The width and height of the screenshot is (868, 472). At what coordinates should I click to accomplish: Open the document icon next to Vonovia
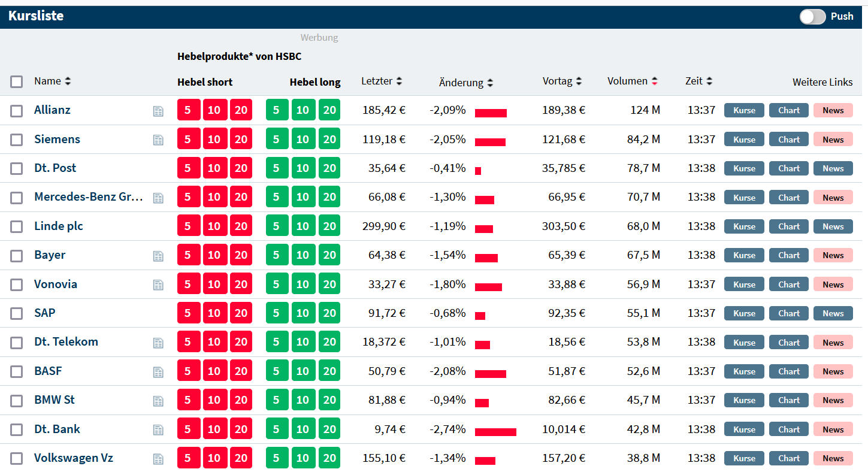point(158,285)
